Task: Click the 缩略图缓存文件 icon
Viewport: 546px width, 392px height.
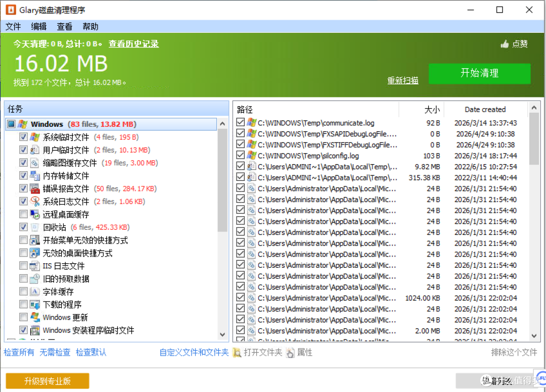Action: pyautogui.click(x=35, y=163)
